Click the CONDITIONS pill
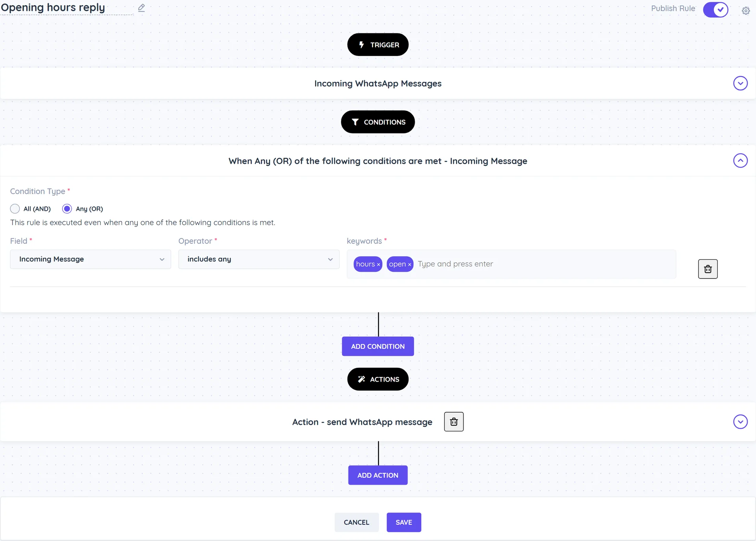 click(378, 122)
